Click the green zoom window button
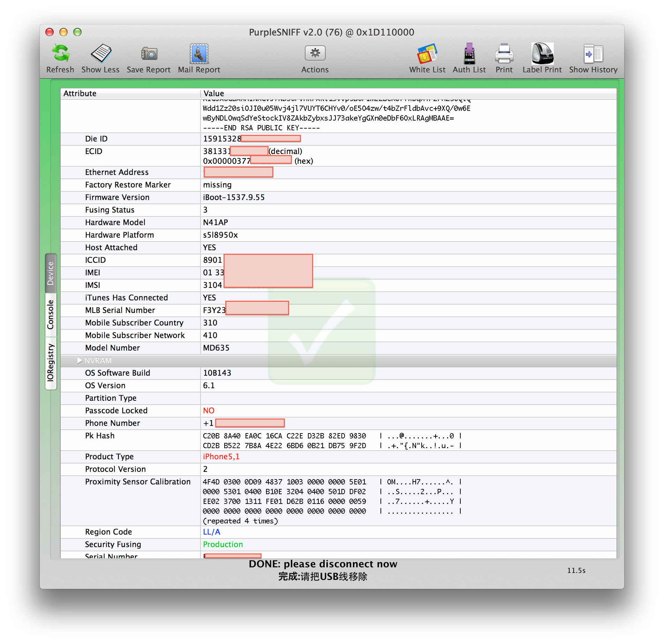 [77, 32]
